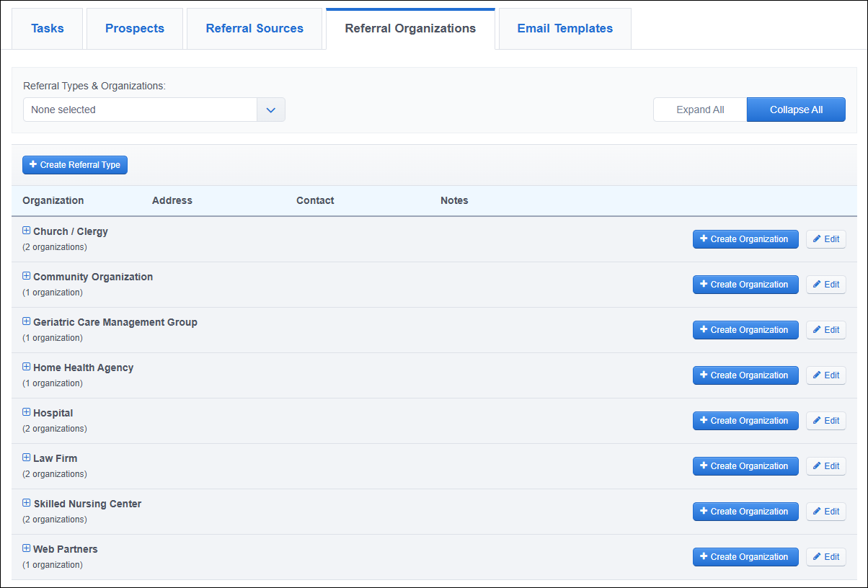Viewport: 868px width, 588px height.
Task: Switch to the Prospects tab
Action: 135,29
